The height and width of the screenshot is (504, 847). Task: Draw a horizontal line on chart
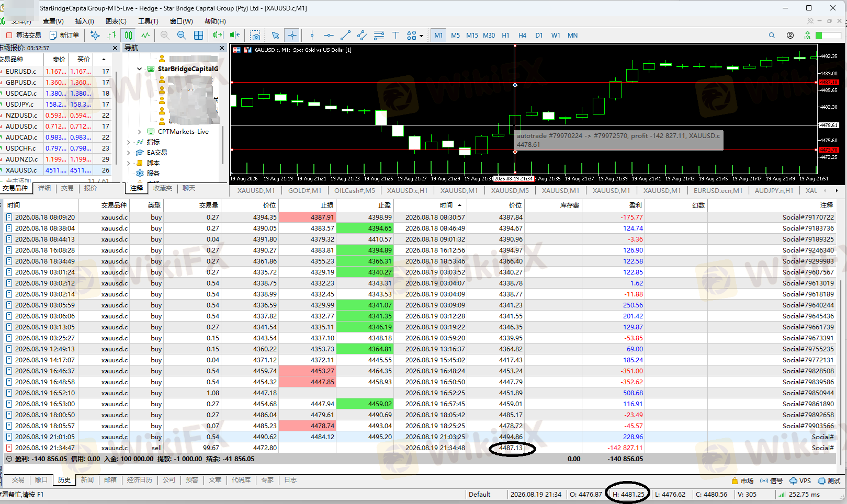click(329, 35)
